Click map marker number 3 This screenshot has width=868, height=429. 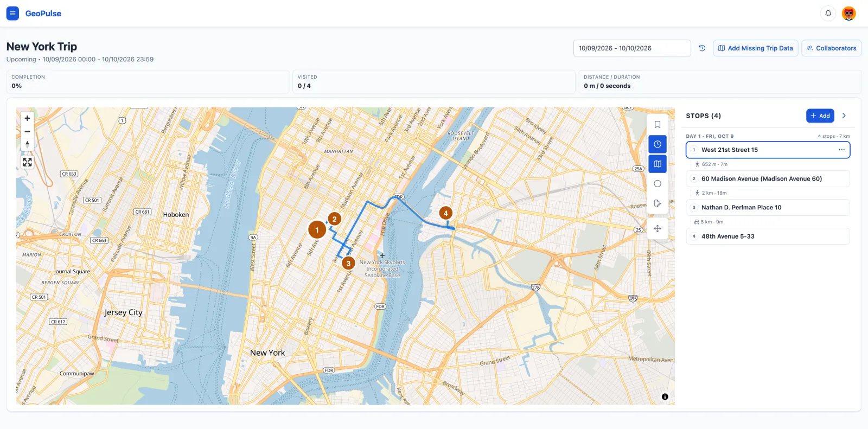(348, 264)
